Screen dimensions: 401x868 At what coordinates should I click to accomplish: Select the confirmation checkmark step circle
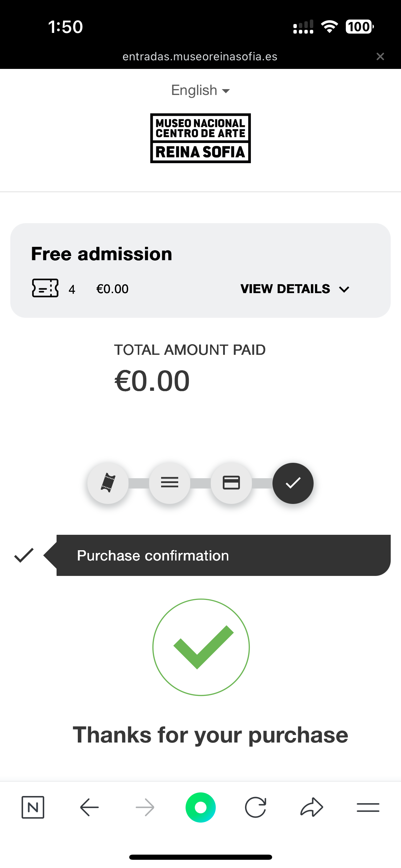pos(293,483)
